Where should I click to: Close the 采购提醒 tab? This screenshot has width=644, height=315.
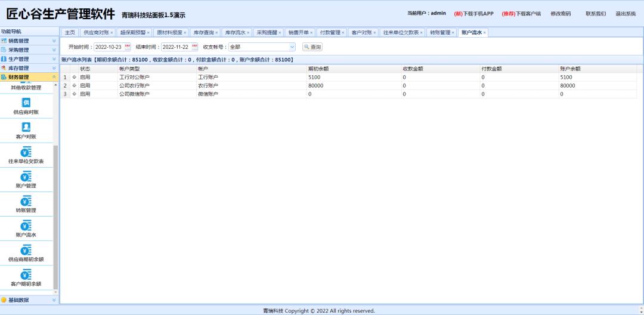point(280,32)
